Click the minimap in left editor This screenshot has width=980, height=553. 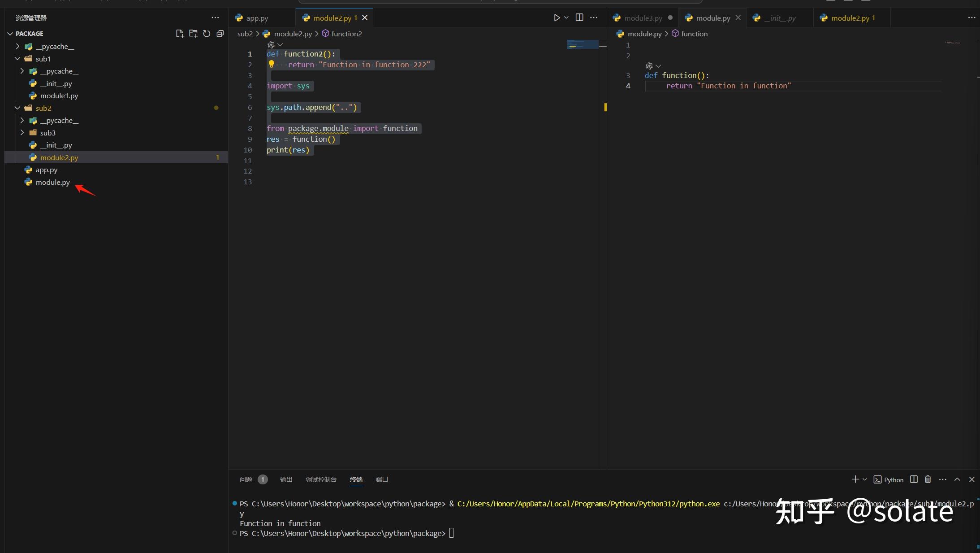click(x=583, y=44)
